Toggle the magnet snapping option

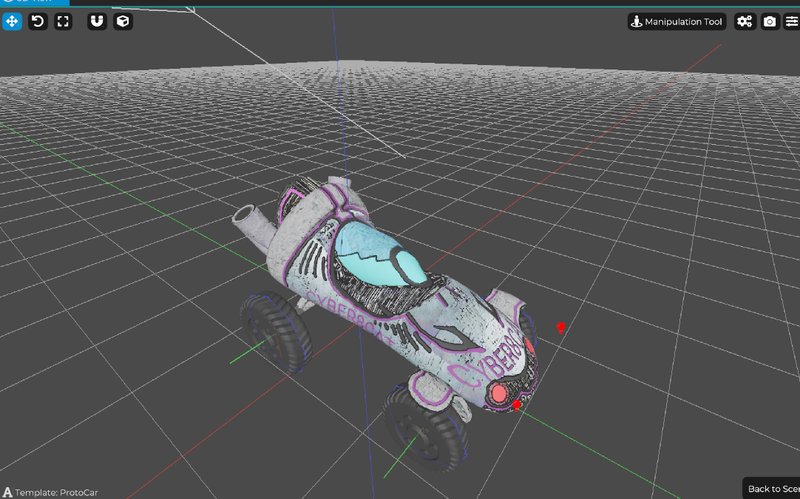coord(97,21)
